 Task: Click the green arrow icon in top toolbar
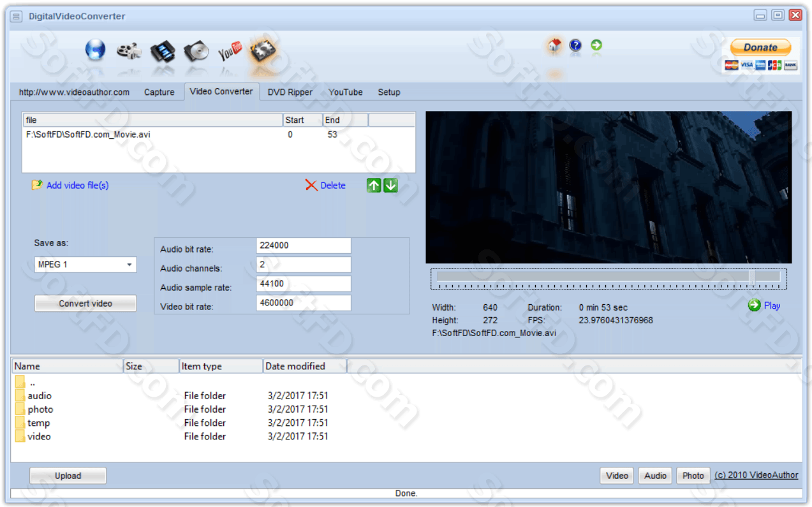coord(596,45)
